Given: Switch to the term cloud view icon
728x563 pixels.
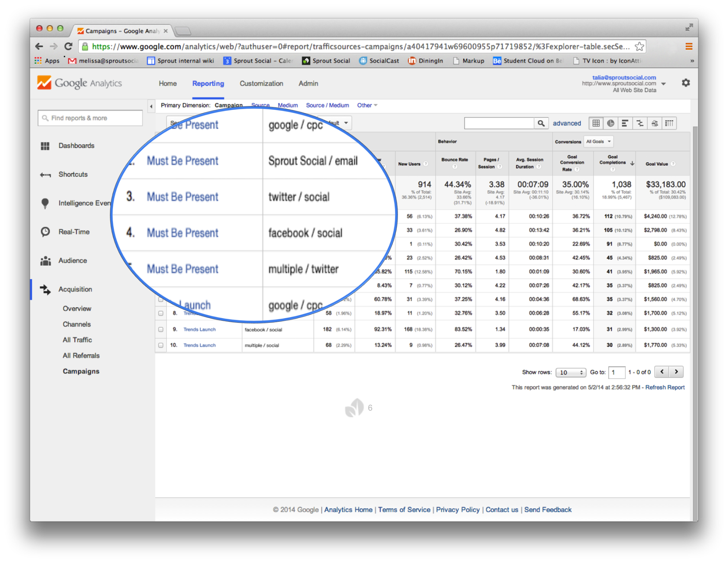Looking at the screenshot, I should [x=654, y=123].
